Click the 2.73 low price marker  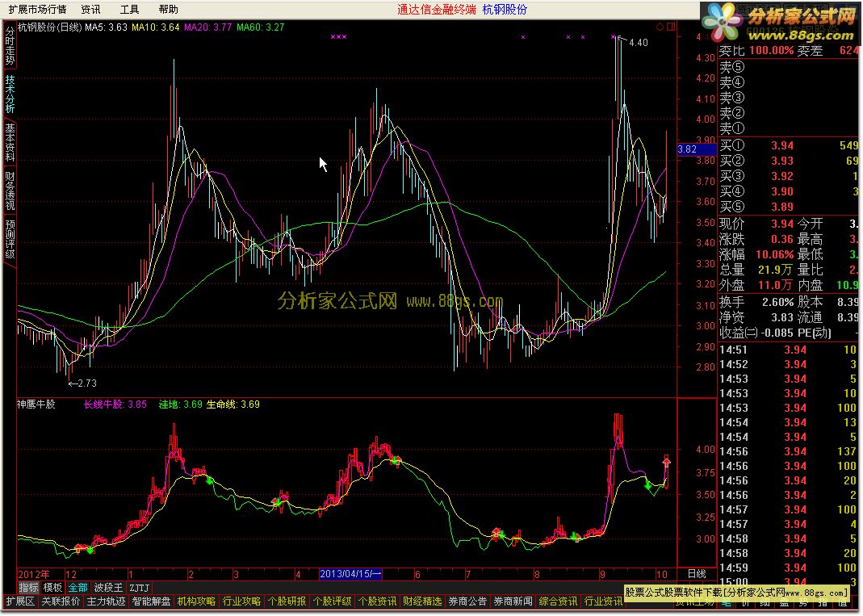[x=87, y=383]
